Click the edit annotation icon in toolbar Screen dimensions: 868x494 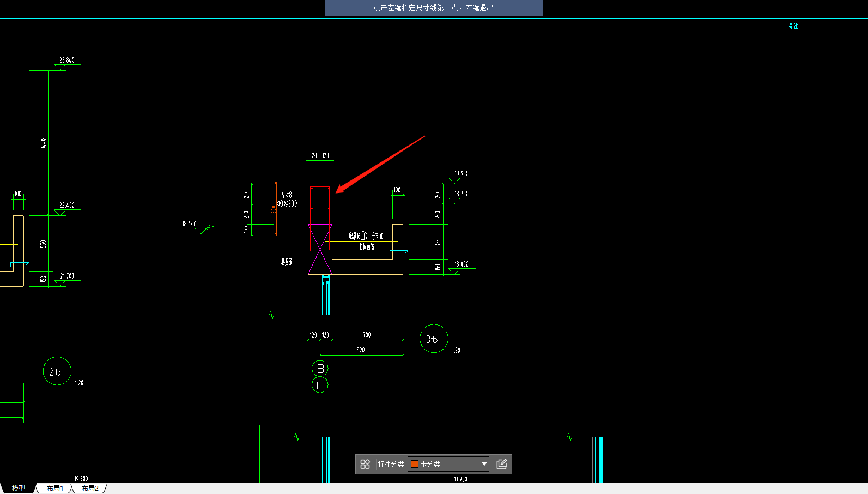pyautogui.click(x=502, y=464)
